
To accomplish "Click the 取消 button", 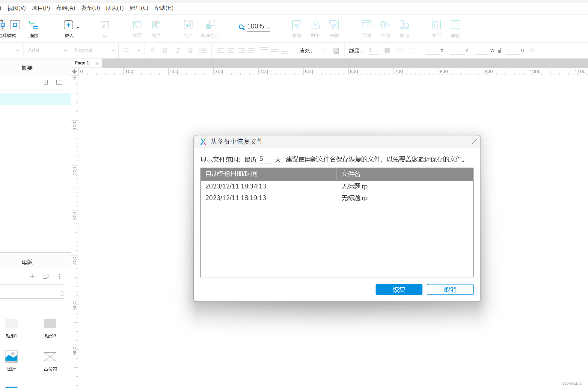I will [x=450, y=289].
